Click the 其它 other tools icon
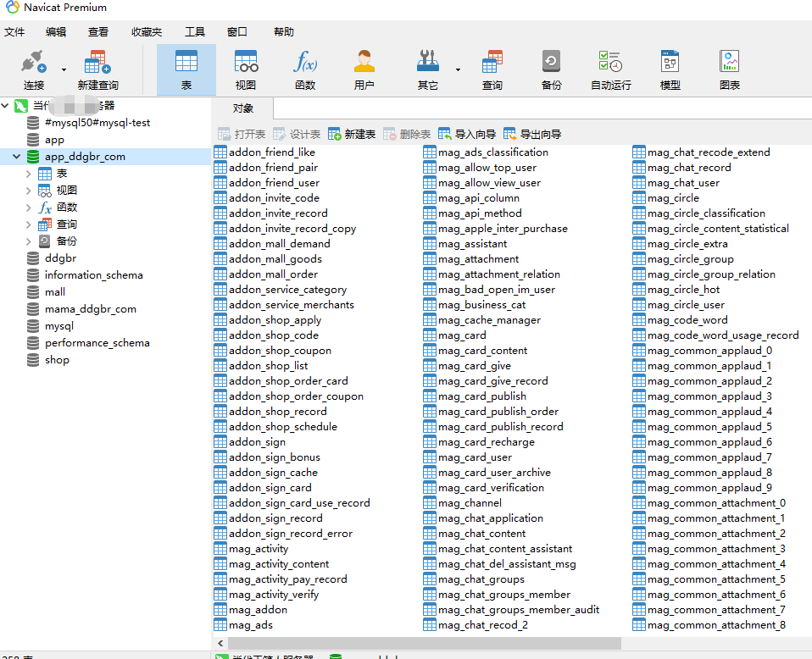This screenshot has height=659, width=812. 428,70
